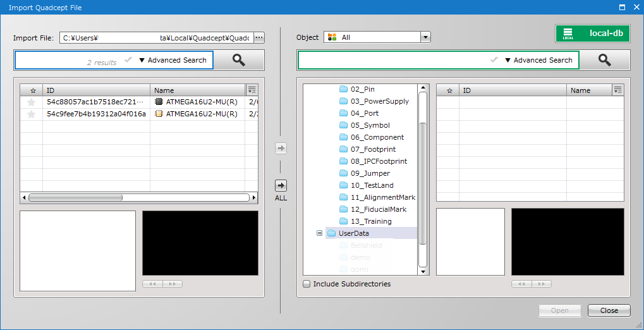Select the 05_Symbol folder
The height and width of the screenshot is (330, 644).
pyautogui.click(x=370, y=125)
